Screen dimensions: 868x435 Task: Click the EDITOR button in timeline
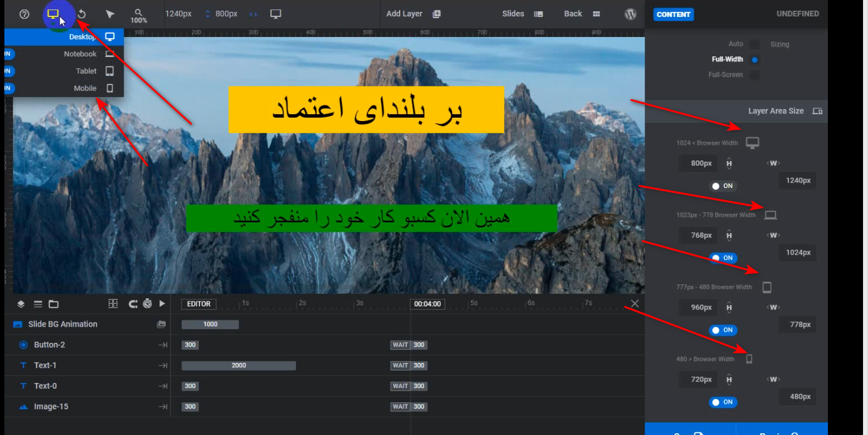pyautogui.click(x=199, y=304)
